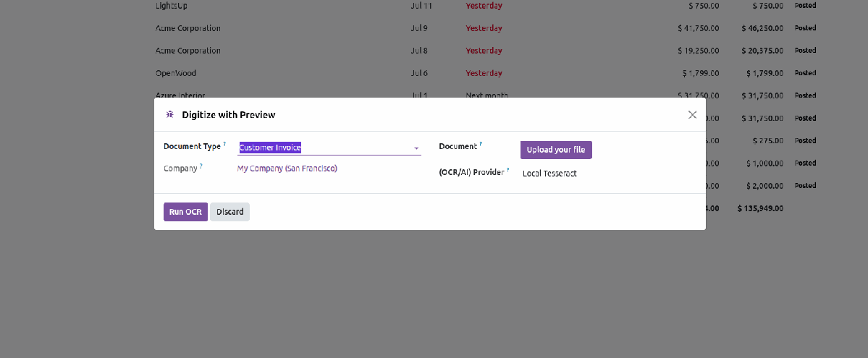
Task: Click the $ 1,000.00 total amount
Action: tap(764, 163)
